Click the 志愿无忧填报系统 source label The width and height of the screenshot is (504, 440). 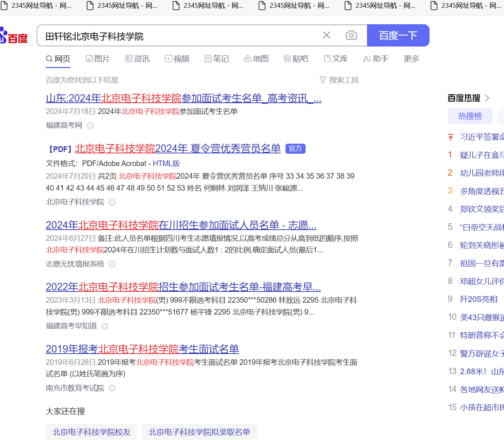coord(75,264)
